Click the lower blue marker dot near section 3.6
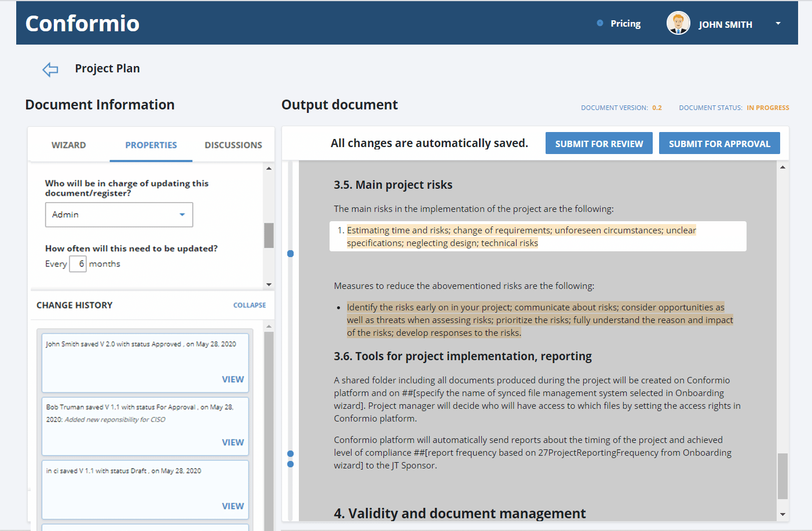Viewport: 812px width, 531px height. [x=291, y=464]
